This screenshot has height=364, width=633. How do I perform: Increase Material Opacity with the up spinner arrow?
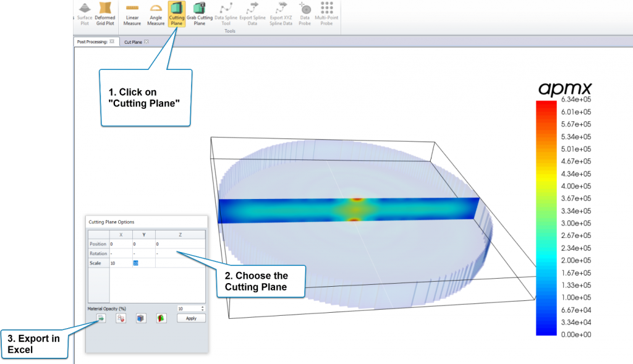pos(202,306)
